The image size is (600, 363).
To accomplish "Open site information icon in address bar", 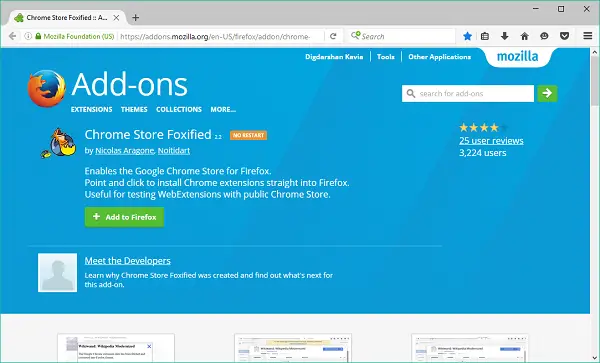I will 28,36.
